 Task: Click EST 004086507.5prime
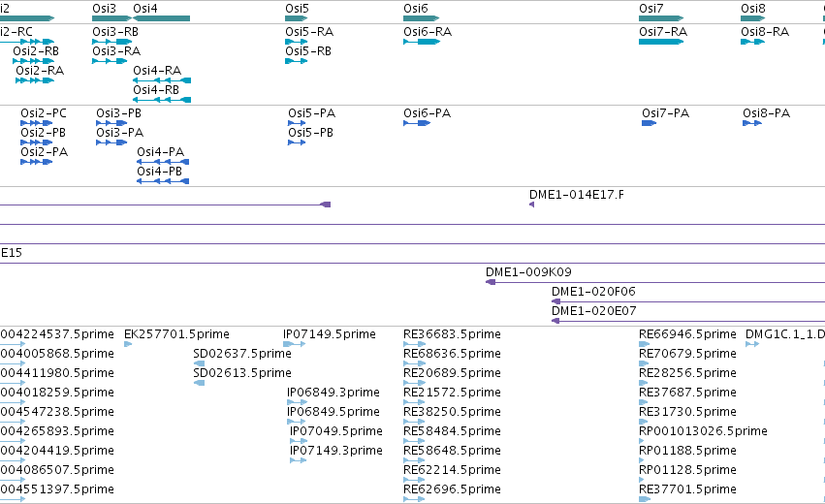pyautogui.click(x=57, y=470)
